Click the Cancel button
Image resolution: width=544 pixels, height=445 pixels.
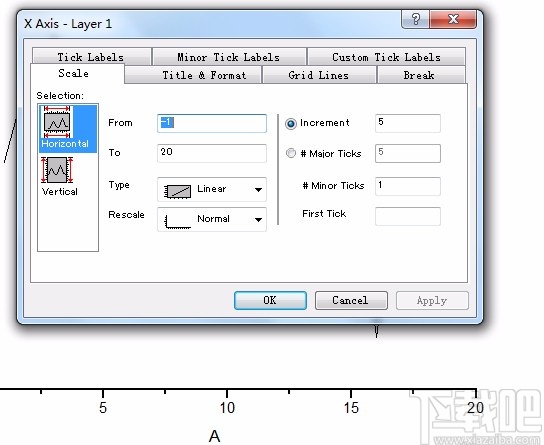(351, 300)
